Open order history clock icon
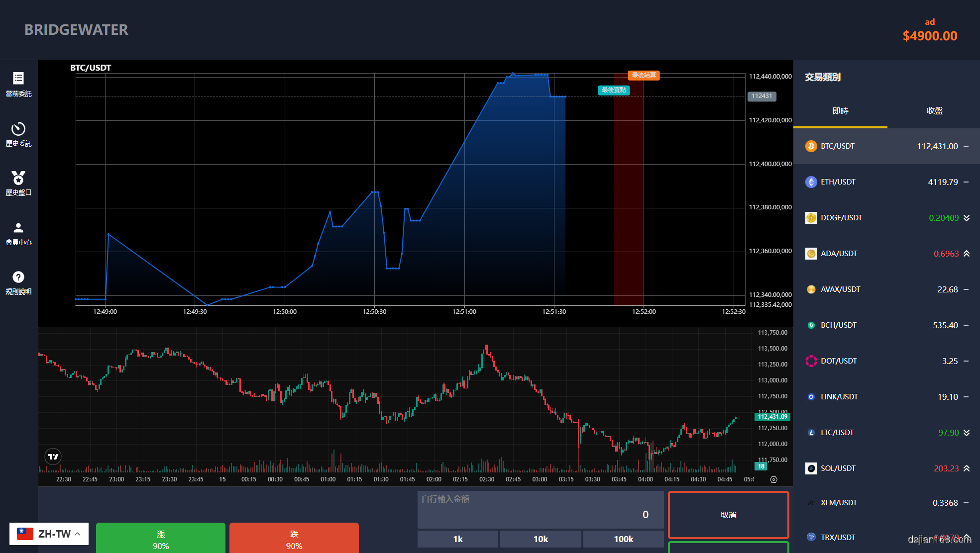The height and width of the screenshot is (553, 980). 18,129
